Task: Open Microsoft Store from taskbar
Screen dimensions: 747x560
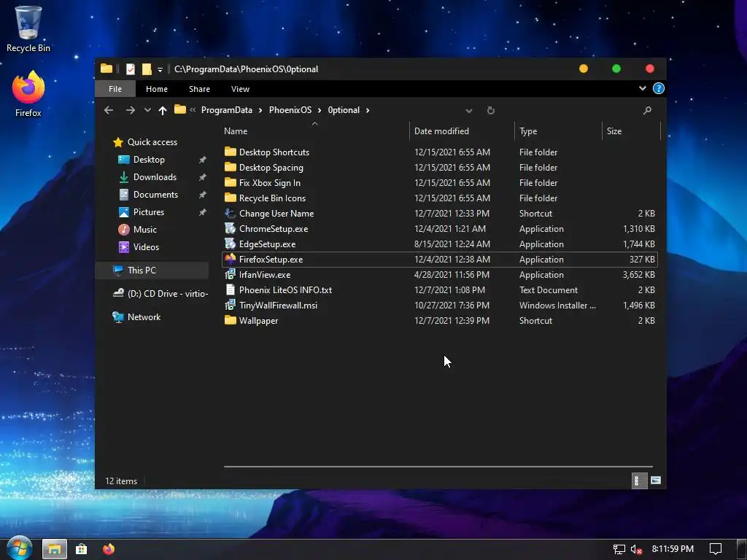Action: [x=82, y=549]
